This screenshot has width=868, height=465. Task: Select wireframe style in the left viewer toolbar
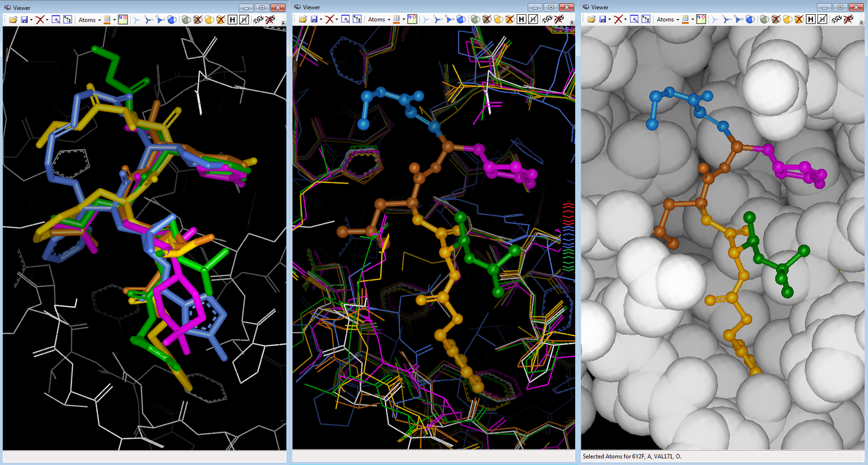pos(137,20)
